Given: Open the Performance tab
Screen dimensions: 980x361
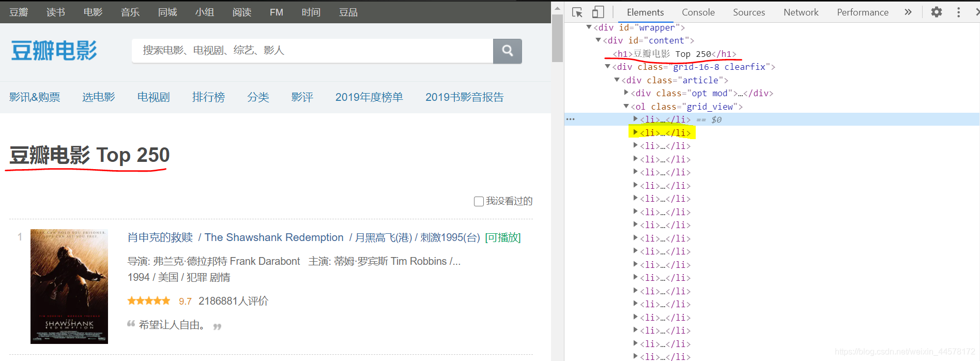Looking at the screenshot, I should (x=862, y=12).
